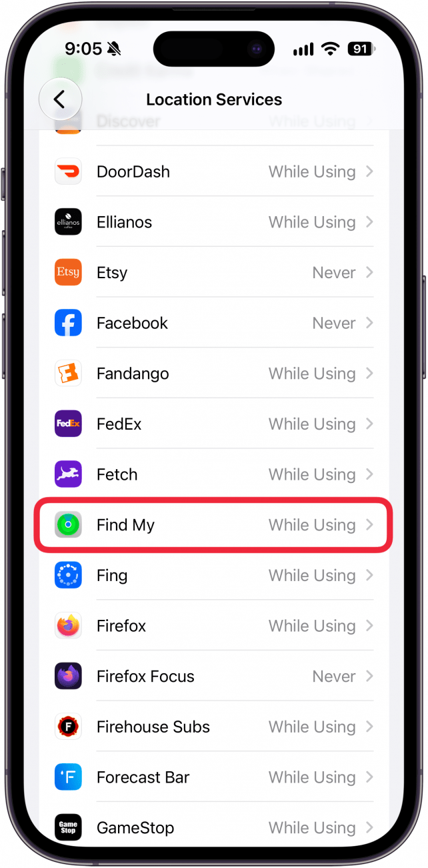428x868 pixels.
Task: Expand Find My location chevron
Action: [x=369, y=525]
